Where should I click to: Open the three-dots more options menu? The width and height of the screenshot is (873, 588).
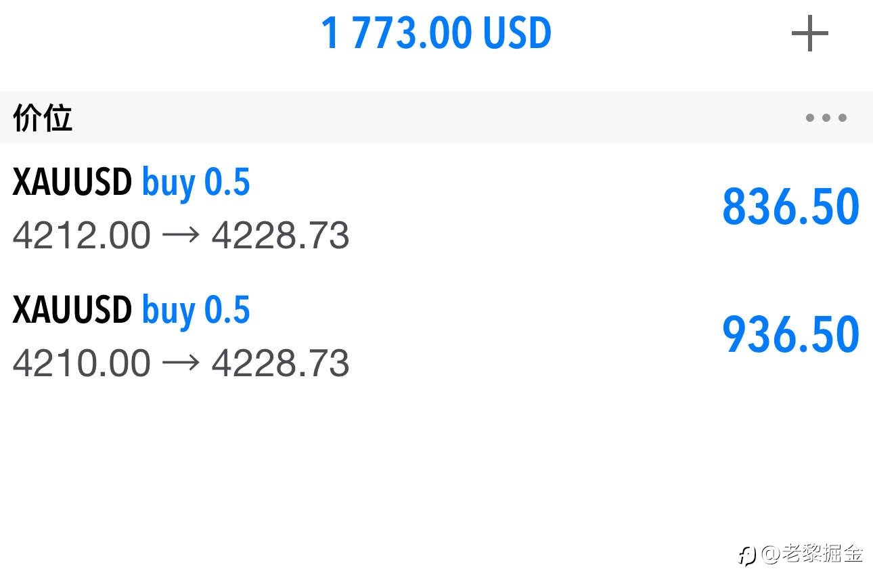tap(826, 118)
